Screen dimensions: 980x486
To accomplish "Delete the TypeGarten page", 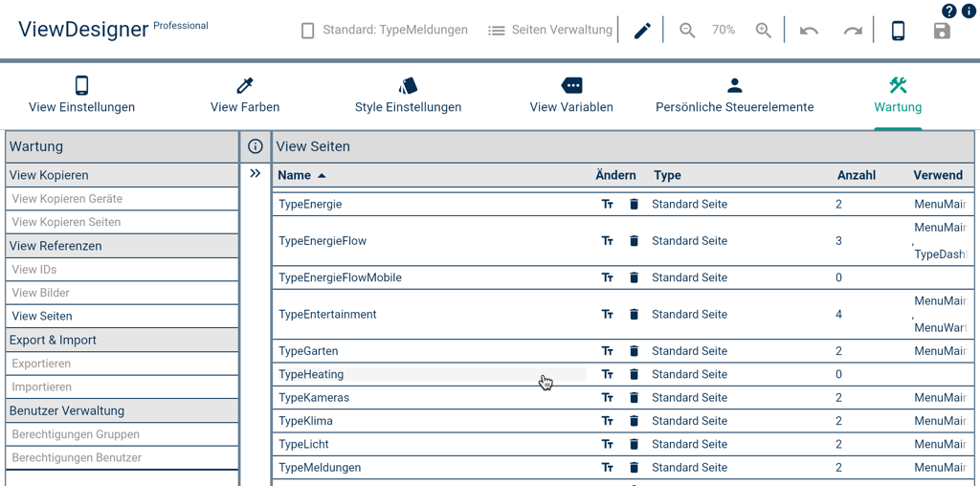I will coord(634,351).
